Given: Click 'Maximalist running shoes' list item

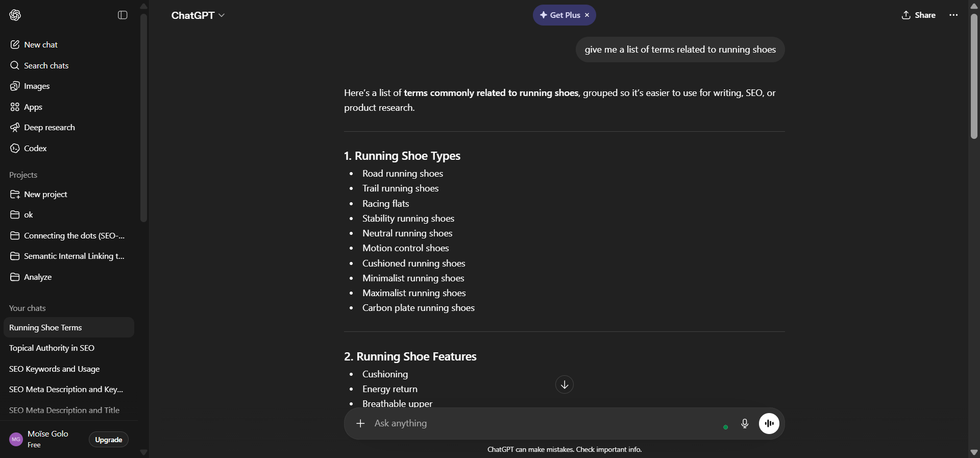Looking at the screenshot, I should point(414,293).
